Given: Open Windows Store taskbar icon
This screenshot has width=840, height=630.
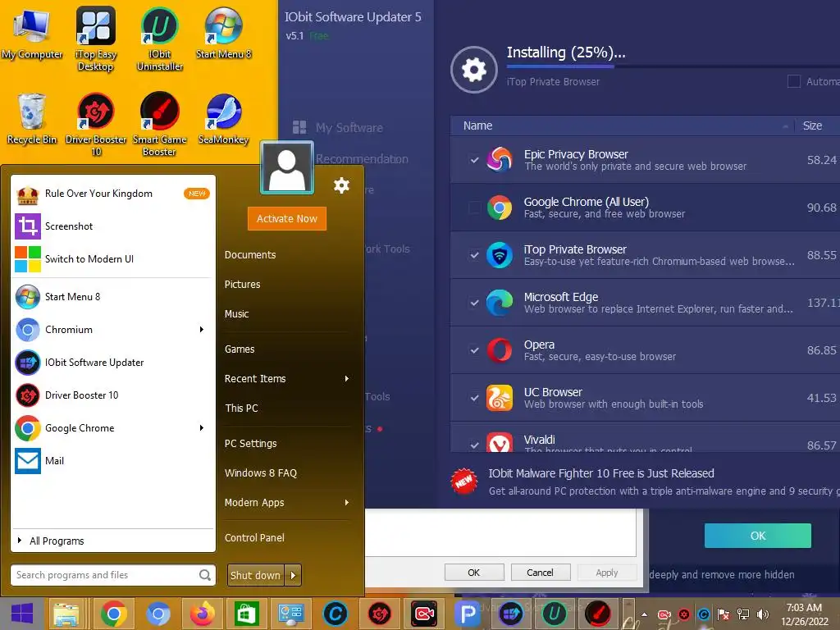Looking at the screenshot, I should click(246, 614).
